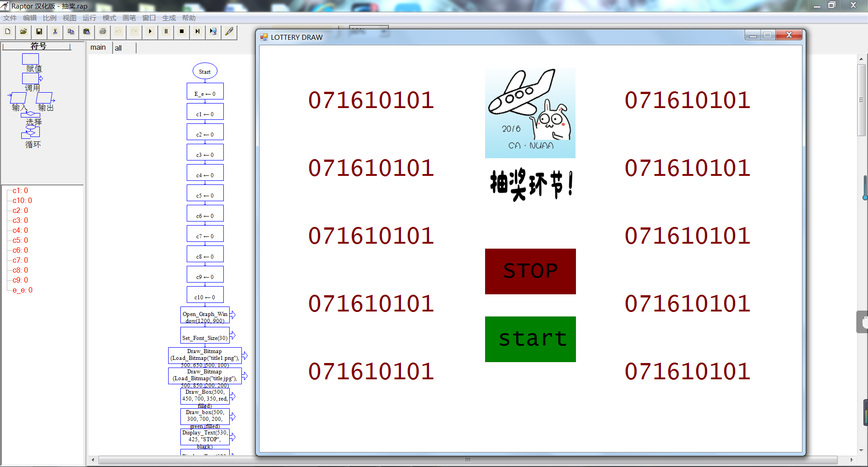Click the Cut scissors icon
868x467 pixels.
tap(55, 32)
